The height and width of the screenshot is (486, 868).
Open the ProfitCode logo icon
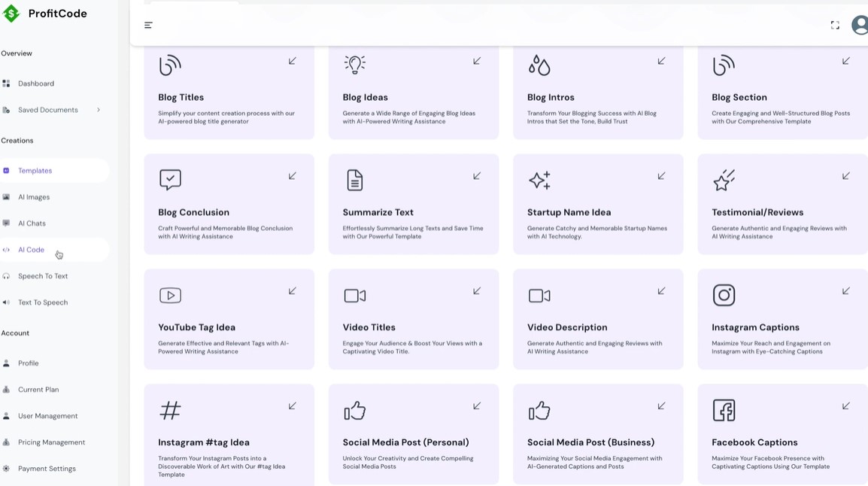coord(11,13)
